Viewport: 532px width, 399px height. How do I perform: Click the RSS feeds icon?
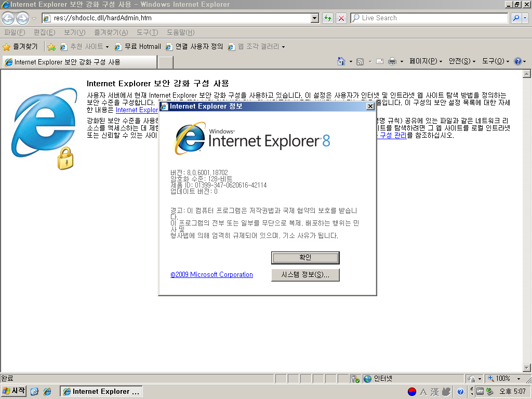pos(360,61)
